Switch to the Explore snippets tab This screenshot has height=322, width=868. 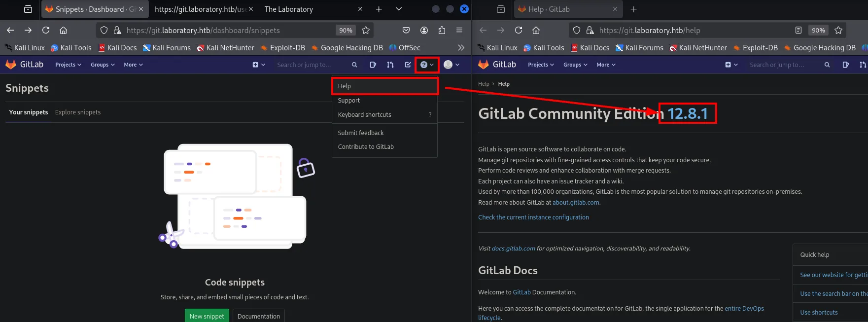click(x=78, y=112)
